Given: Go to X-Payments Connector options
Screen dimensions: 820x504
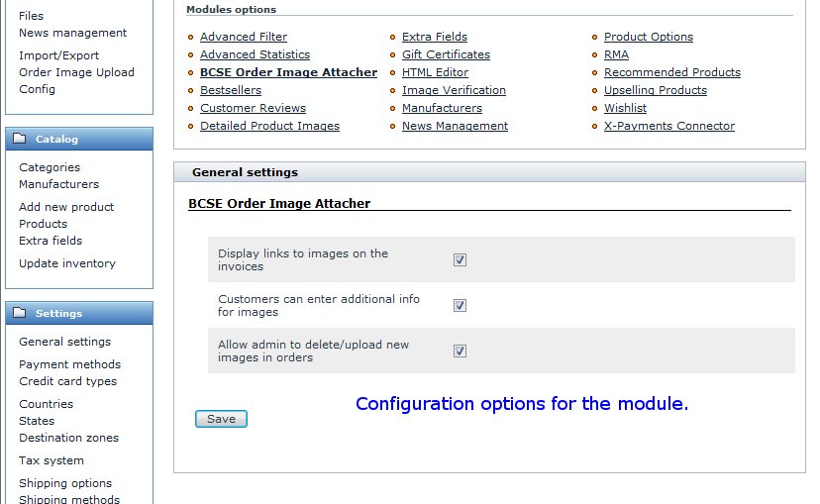Looking at the screenshot, I should pyautogui.click(x=668, y=126).
